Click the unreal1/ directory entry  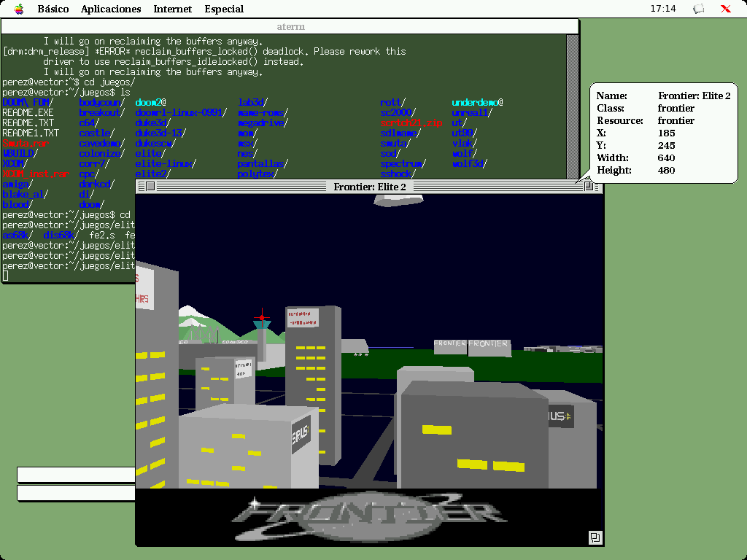click(x=472, y=112)
